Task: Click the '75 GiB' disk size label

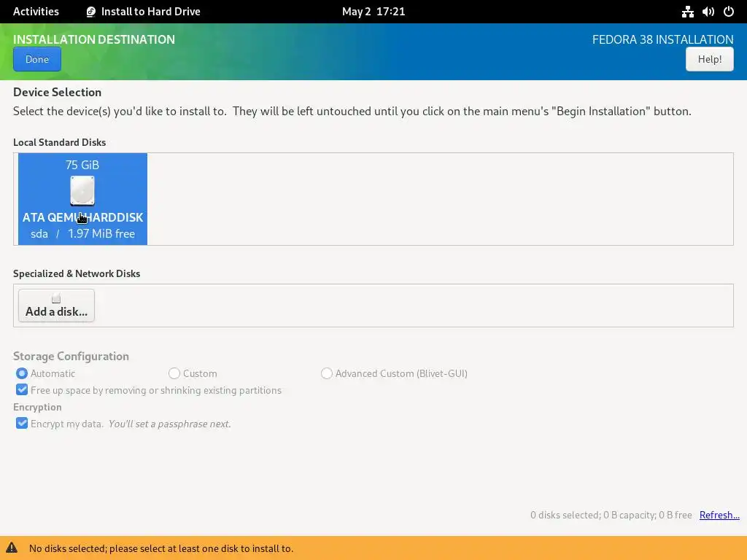Action: [x=82, y=165]
